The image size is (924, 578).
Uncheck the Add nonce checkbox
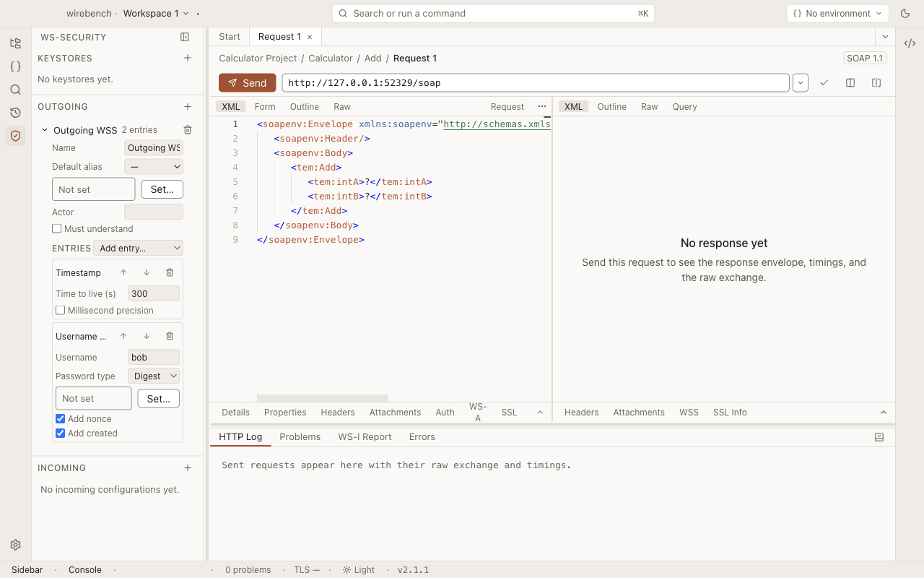[x=61, y=418]
